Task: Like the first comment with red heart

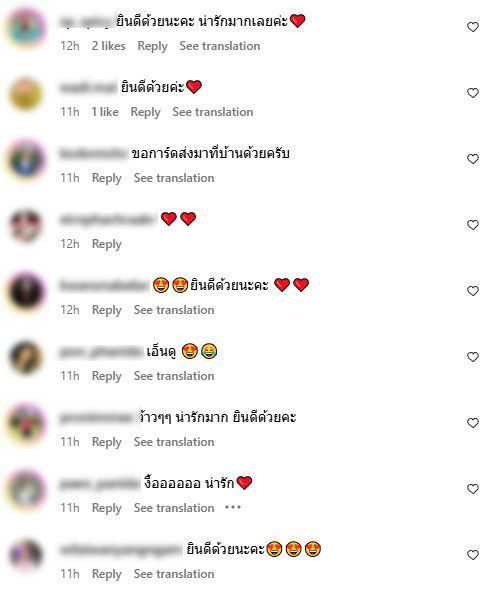Action: (473, 27)
